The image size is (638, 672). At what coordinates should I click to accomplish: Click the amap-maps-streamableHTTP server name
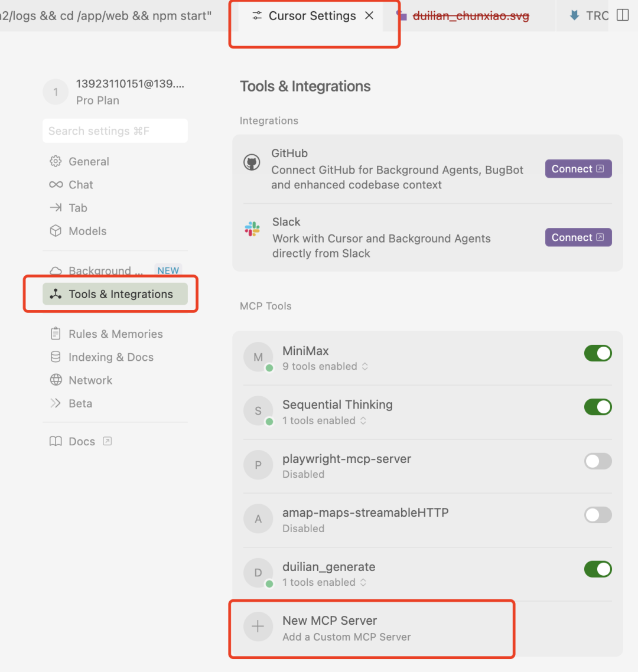click(x=365, y=513)
